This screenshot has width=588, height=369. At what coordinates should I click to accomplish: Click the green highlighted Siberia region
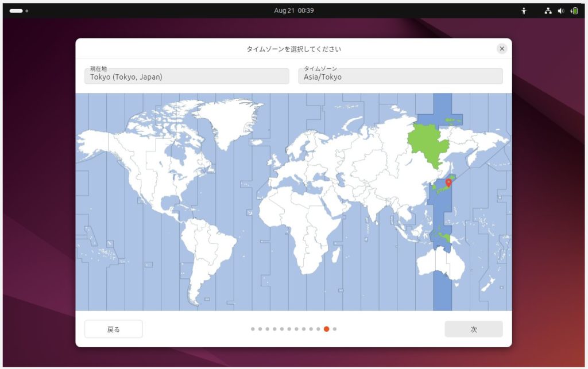pyautogui.click(x=427, y=145)
